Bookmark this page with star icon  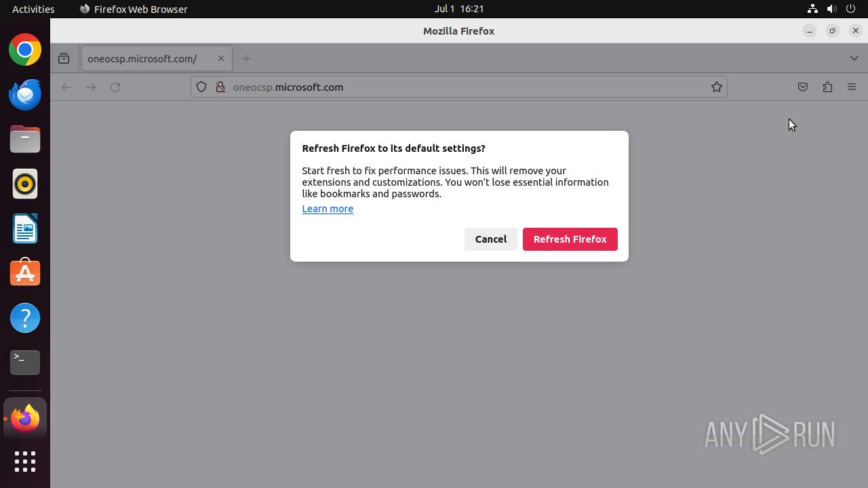coord(716,87)
